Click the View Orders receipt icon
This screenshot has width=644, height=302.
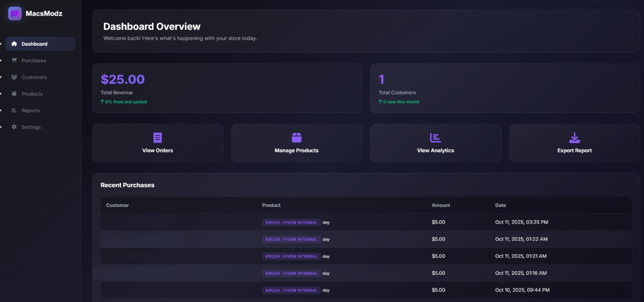coord(157,137)
